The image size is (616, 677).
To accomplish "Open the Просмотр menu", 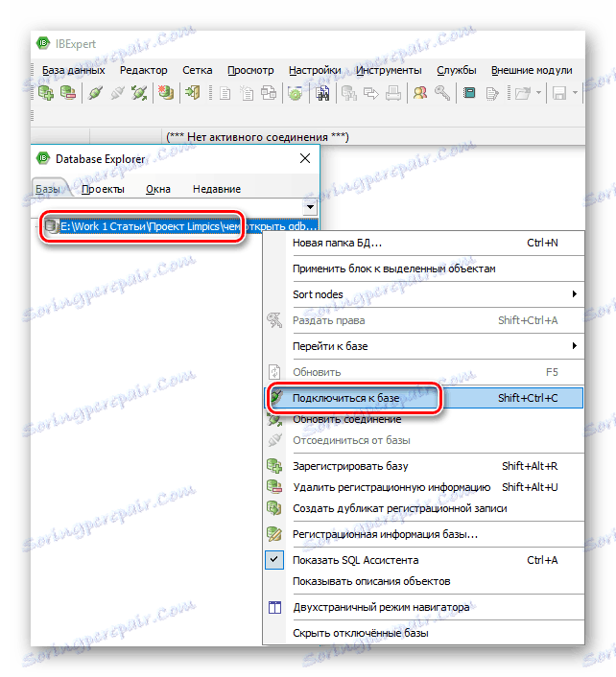I will [250, 70].
